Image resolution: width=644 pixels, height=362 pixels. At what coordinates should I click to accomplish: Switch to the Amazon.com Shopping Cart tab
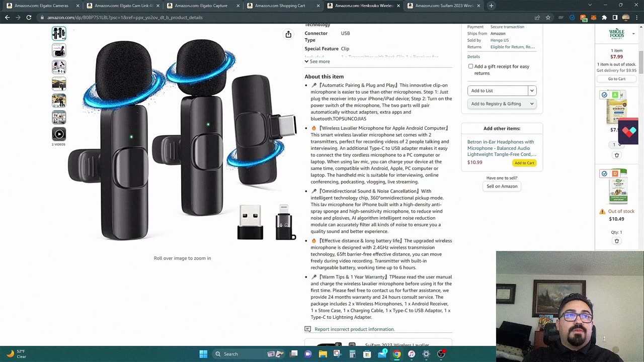283,6
